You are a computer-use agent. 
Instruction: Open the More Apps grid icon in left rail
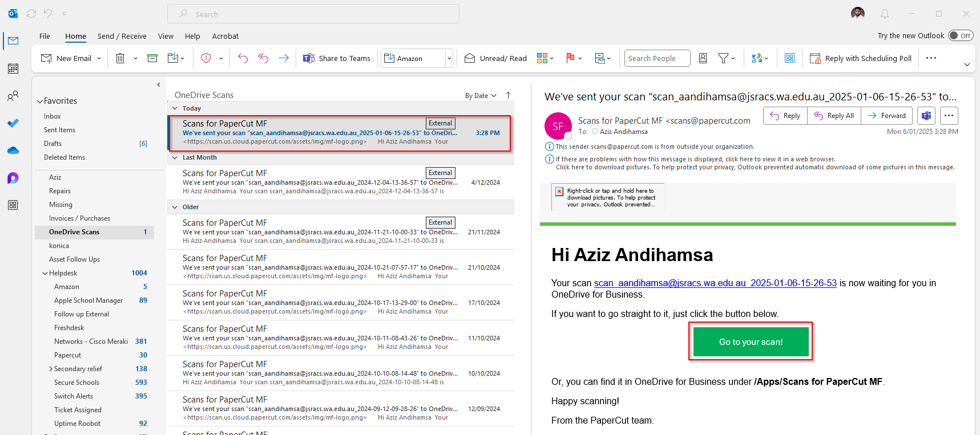tap(13, 205)
